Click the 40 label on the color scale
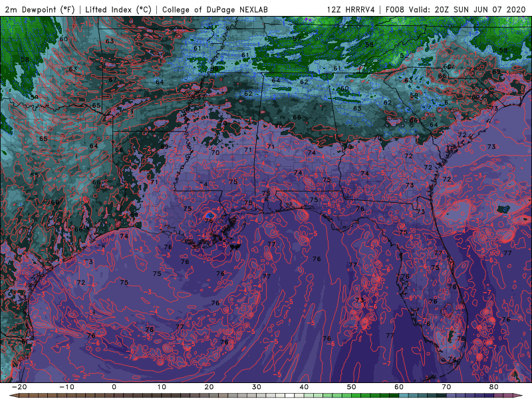Image resolution: width=532 pixels, height=399 pixels. click(x=304, y=387)
